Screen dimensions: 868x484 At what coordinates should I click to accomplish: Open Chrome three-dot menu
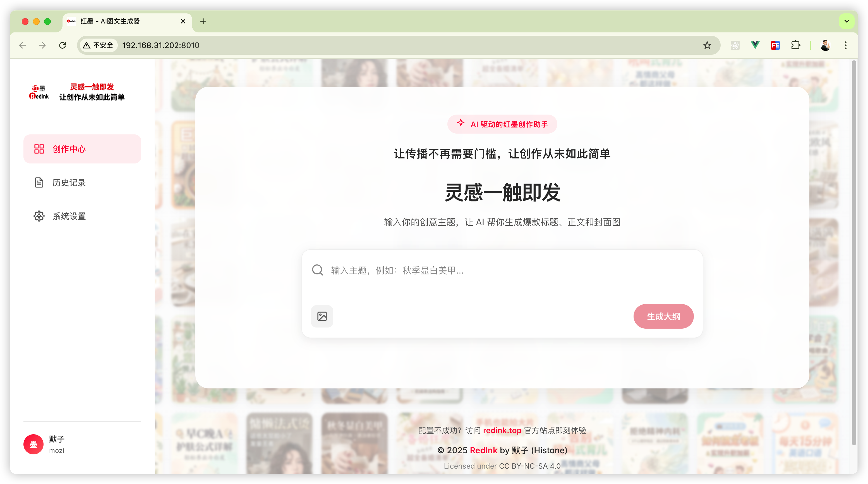coord(845,45)
